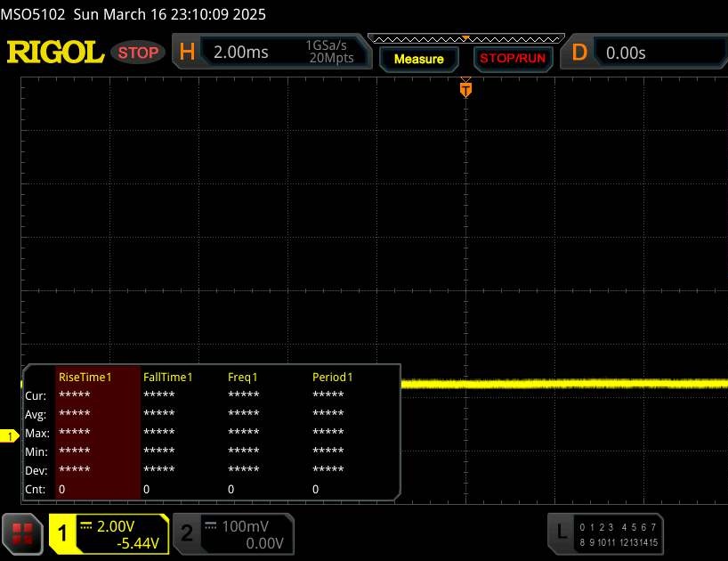Screen dimensions: 728x561
Task: Click the Dev: row label
Action: (x=36, y=471)
